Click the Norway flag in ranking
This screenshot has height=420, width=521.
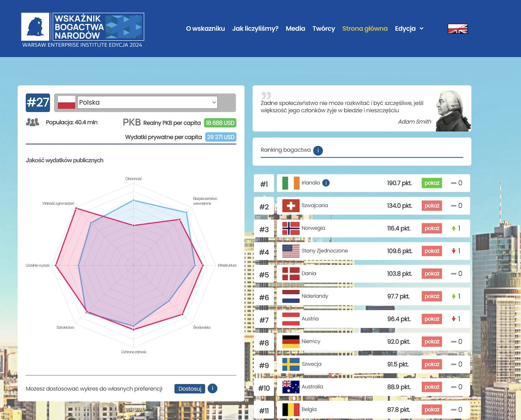click(x=291, y=228)
